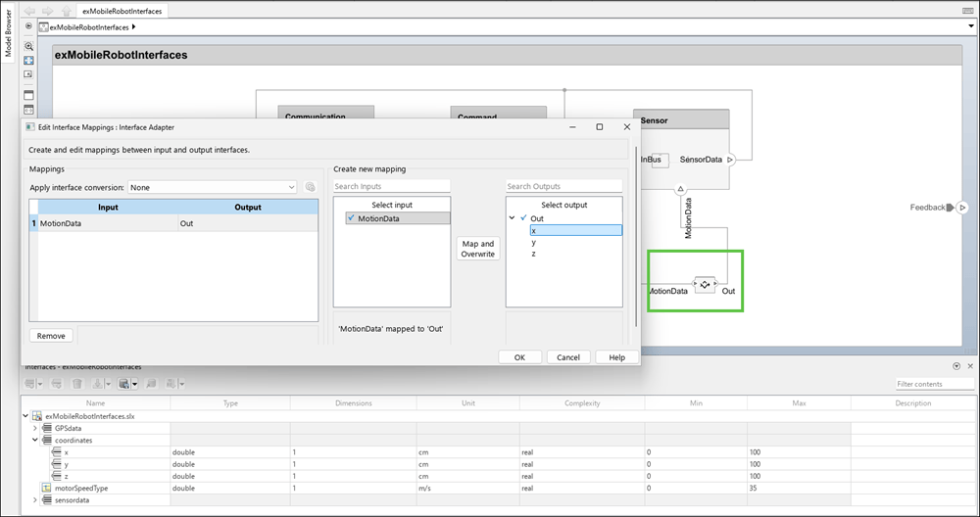980x517 pixels.
Task: Click the bottom palette icon with arrows
Action: coord(28,110)
